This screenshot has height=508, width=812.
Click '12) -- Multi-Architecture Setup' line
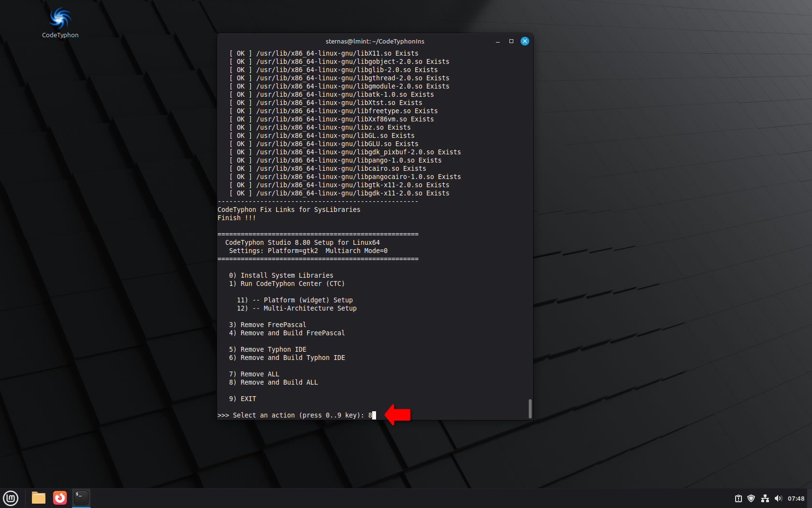click(x=297, y=308)
